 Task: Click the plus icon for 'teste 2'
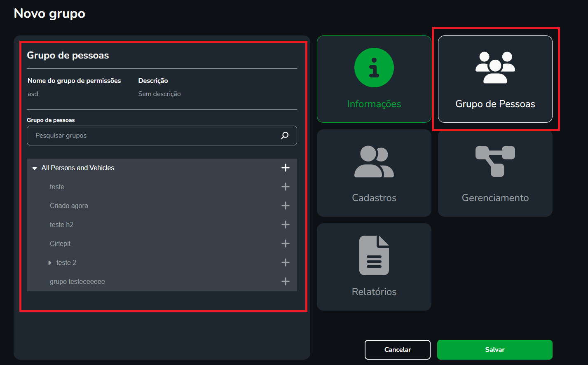pyautogui.click(x=285, y=262)
